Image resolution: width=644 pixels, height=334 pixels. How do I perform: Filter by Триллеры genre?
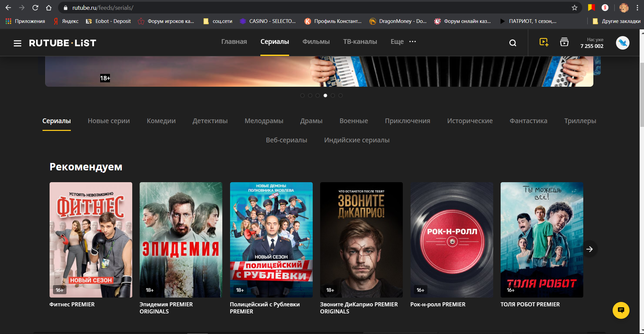click(580, 121)
